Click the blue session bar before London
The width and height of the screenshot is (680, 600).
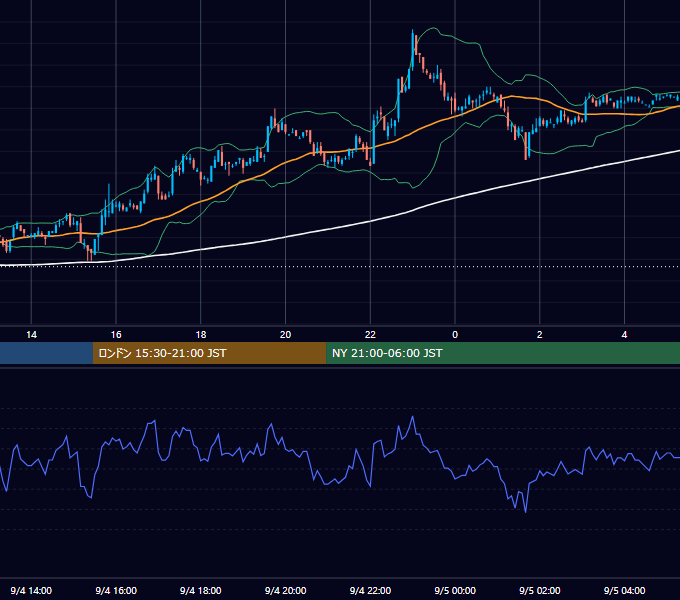click(46, 353)
